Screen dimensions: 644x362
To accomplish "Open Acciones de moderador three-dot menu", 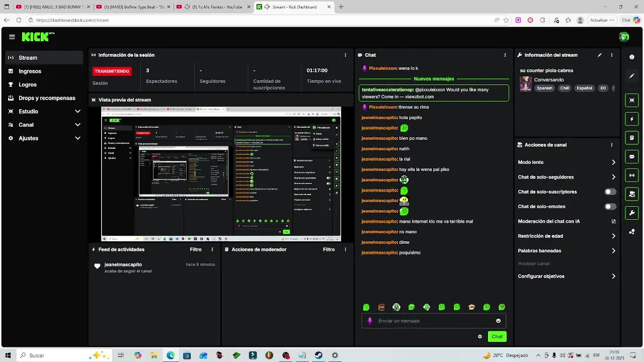I will coord(345,249).
